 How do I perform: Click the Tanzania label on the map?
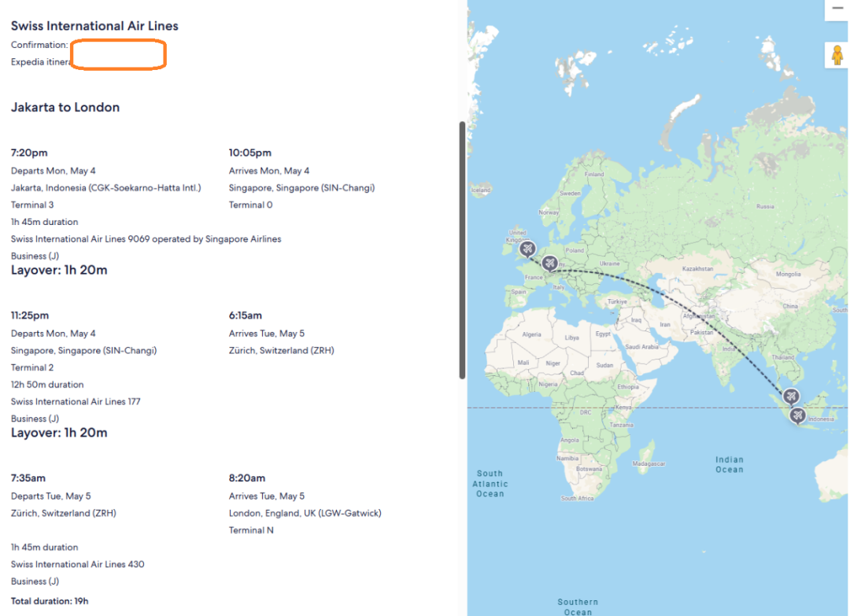point(621,426)
